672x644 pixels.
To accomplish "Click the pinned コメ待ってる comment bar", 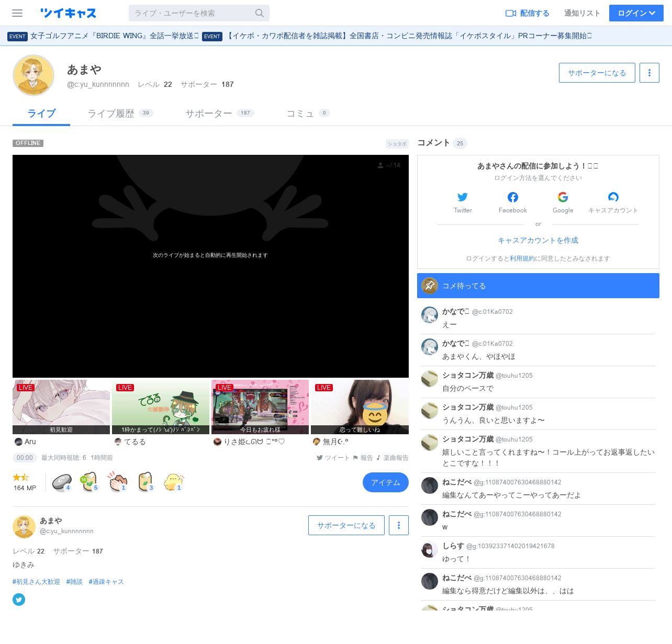I will 538,286.
